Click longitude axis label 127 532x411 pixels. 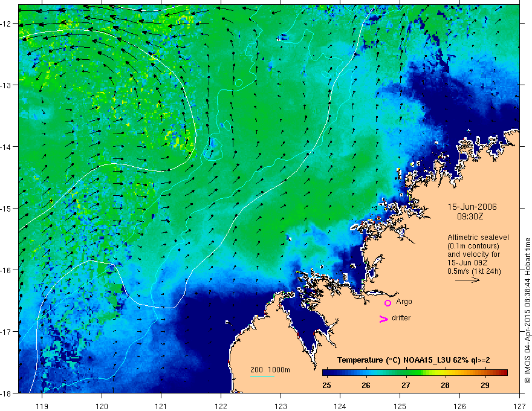click(519, 406)
